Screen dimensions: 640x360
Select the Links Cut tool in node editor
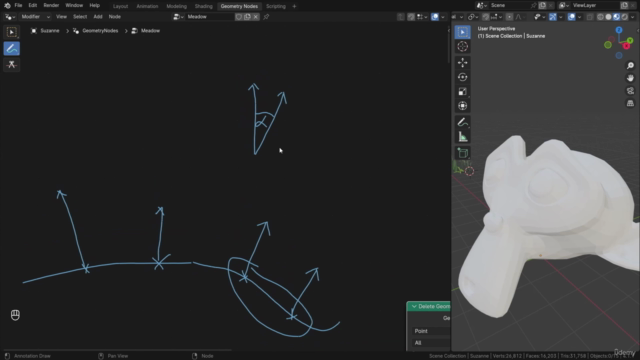(x=11, y=64)
